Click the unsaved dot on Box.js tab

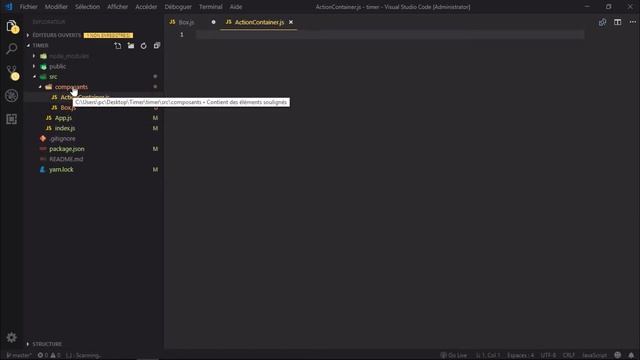[213, 22]
